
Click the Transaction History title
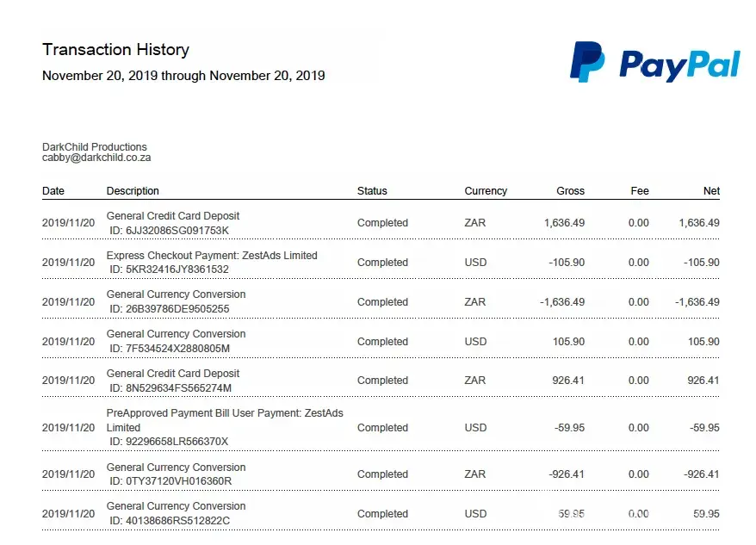tap(115, 50)
